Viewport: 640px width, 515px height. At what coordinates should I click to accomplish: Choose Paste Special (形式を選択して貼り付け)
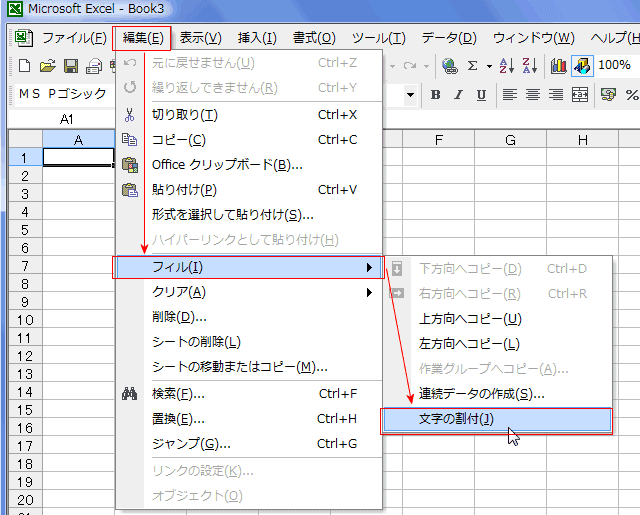249,215
